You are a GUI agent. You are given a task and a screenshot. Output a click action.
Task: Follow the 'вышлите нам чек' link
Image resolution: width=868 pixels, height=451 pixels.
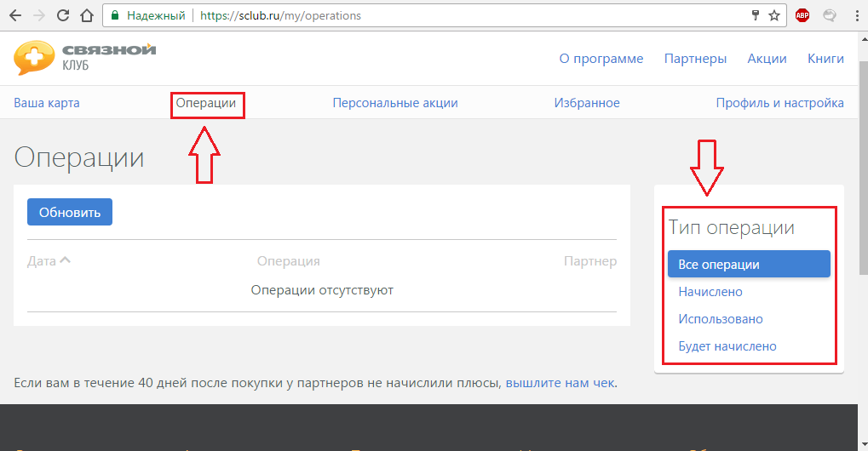coord(560,383)
